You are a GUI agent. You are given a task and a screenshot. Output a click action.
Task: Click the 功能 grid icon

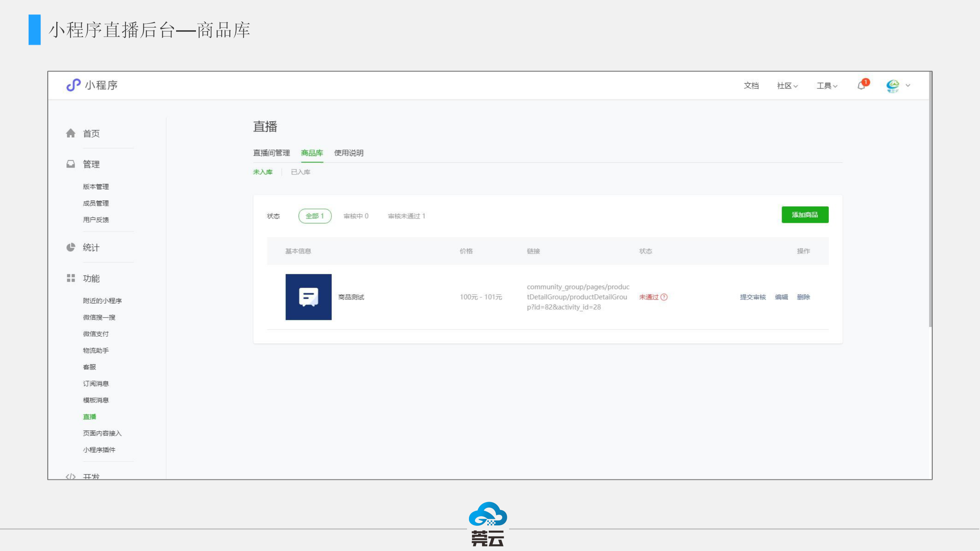(x=70, y=278)
